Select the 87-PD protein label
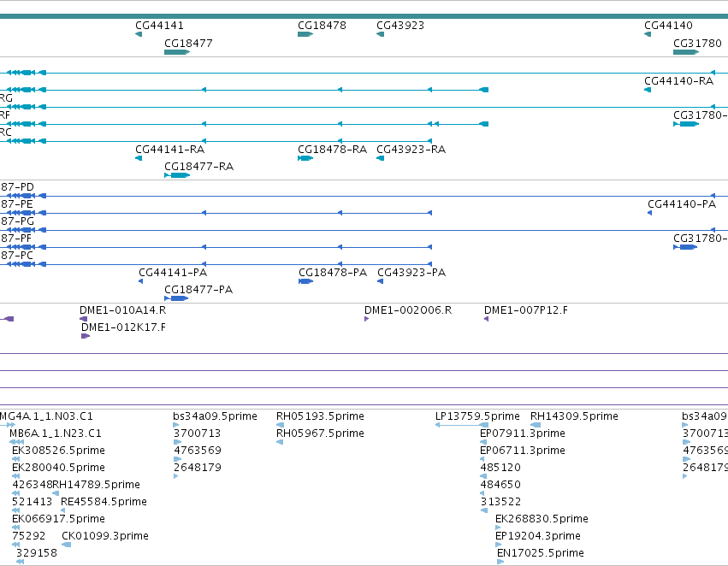Screen dimensions: 728x566 [17, 187]
